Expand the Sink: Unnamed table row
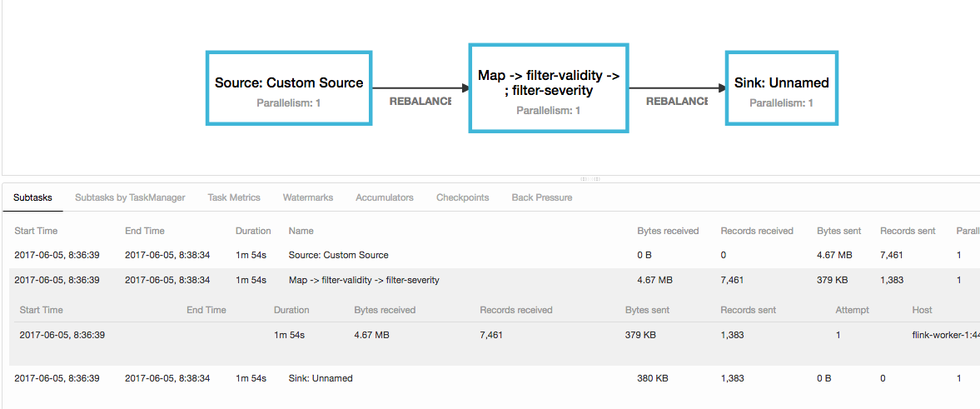Viewport: 980px width, 409px height. tap(321, 378)
